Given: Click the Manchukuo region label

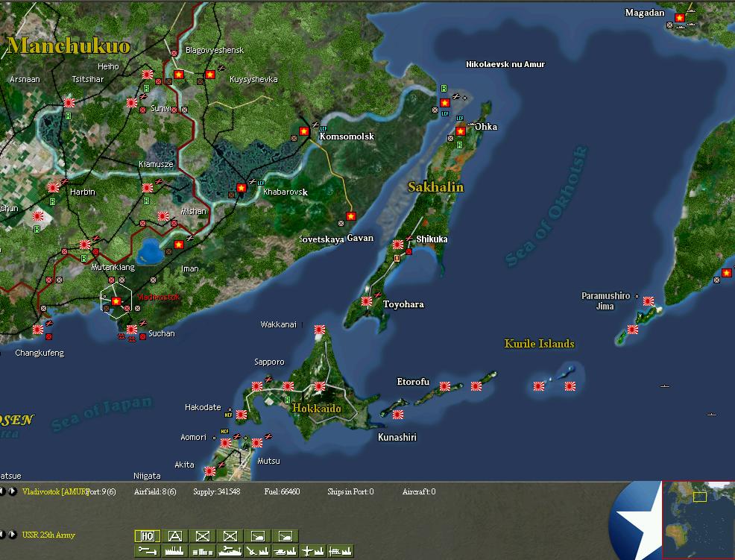Looking at the screenshot, I should pyautogui.click(x=69, y=45).
